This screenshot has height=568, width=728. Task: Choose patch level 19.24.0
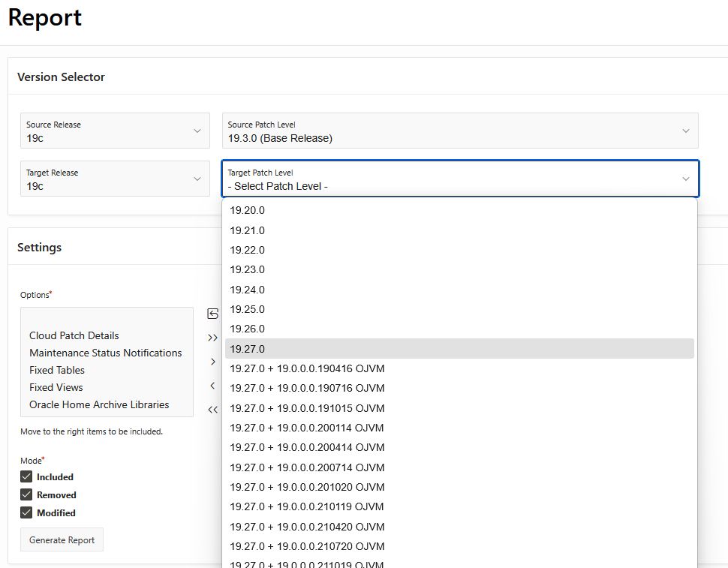click(x=459, y=290)
